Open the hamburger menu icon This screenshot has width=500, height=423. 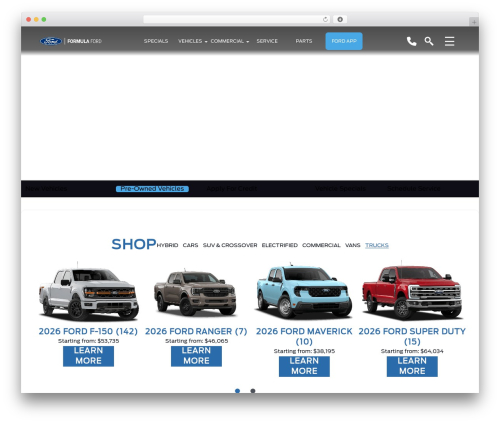449,41
